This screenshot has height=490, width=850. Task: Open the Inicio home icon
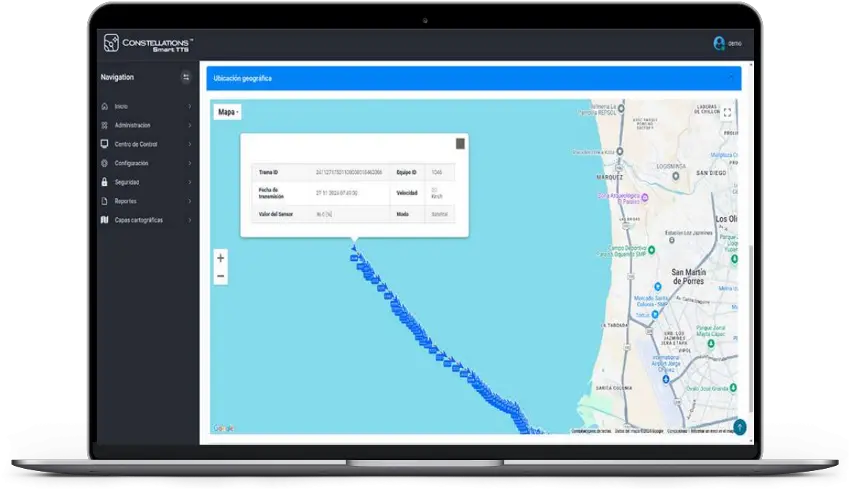[105, 106]
